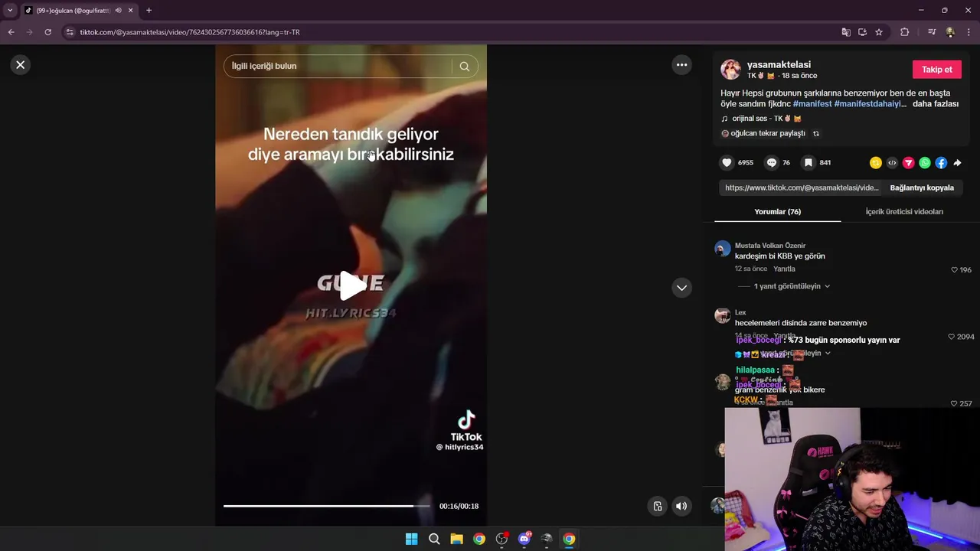
Task: Switch to Yorumlar (76) tab
Action: coord(777,211)
